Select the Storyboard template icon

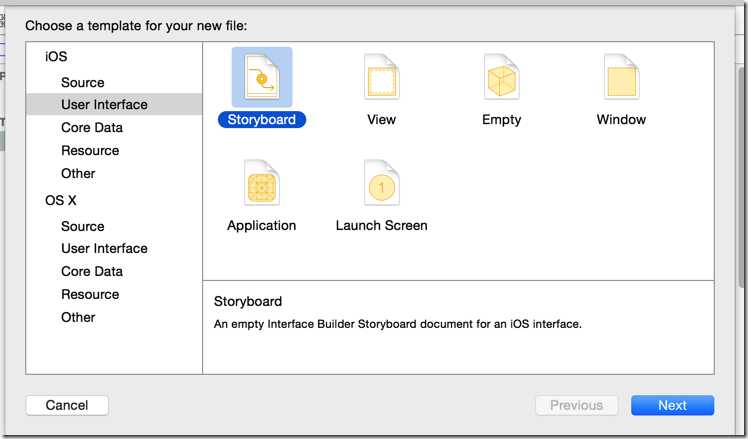click(x=261, y=76)
